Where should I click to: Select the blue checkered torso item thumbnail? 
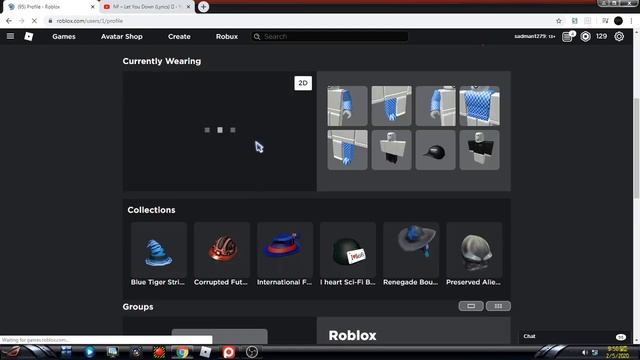pos(479,106)
